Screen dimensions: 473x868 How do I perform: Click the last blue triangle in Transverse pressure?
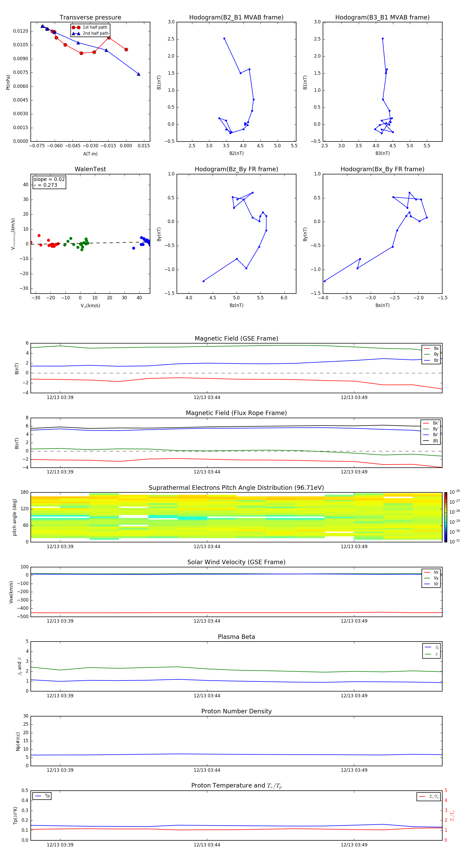point(138,74)
